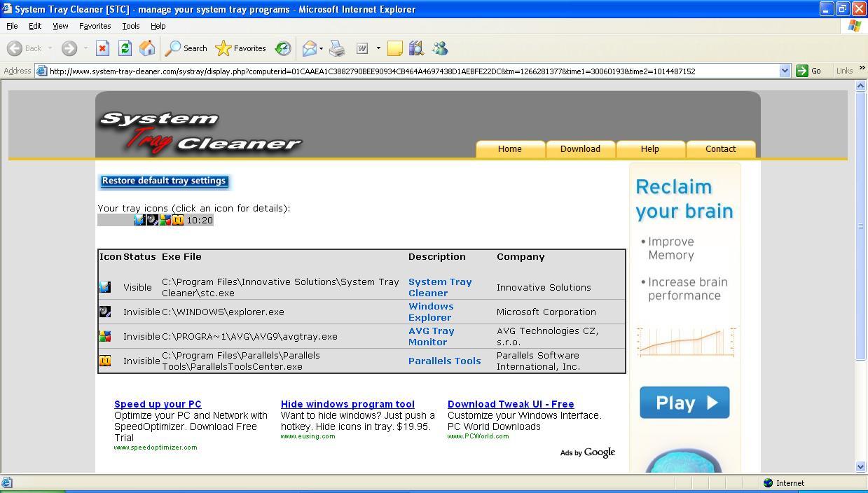Click the Windows Explorer icon in the tray strip
The height and width of the screenshot is (493, 868).
(x=152, y=219)
